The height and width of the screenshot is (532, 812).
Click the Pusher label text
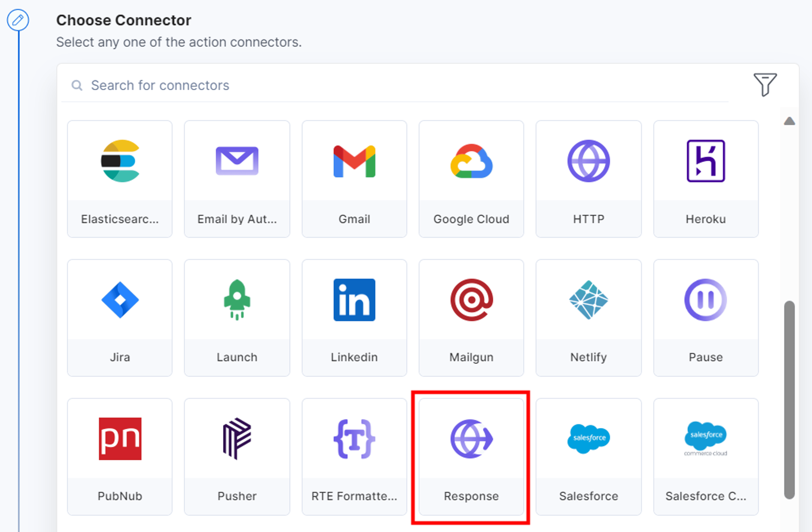[x=237, y=496]
